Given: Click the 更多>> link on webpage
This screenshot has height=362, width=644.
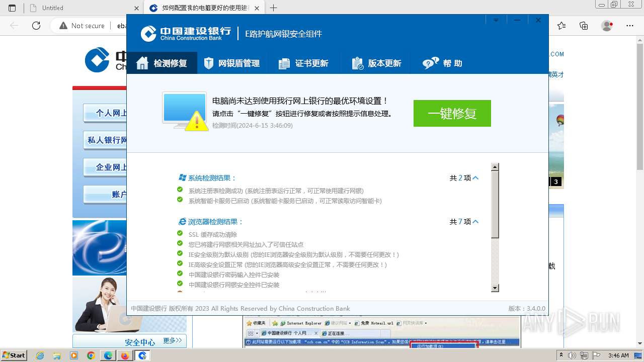Looking at the screenshot, I should [173, 340].
